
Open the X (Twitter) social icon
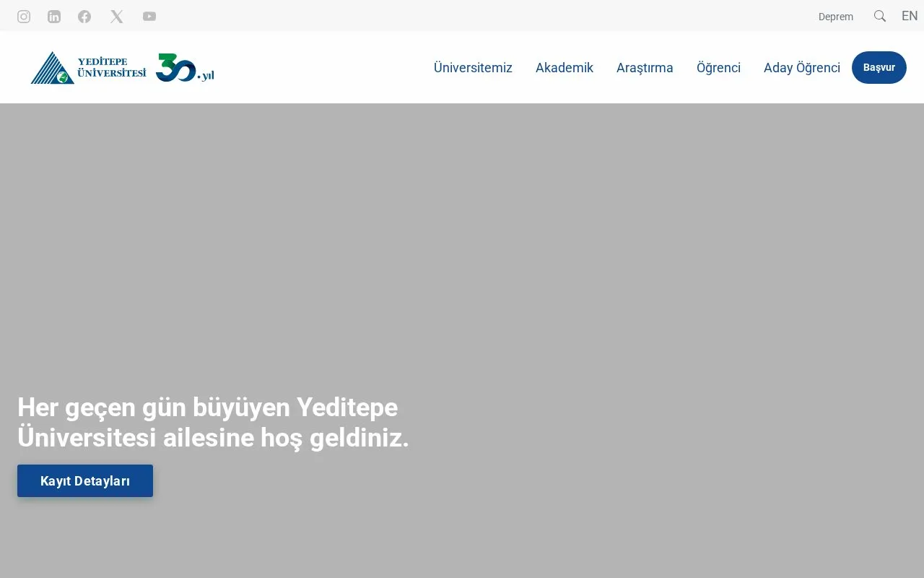click(x=117, y=17)
